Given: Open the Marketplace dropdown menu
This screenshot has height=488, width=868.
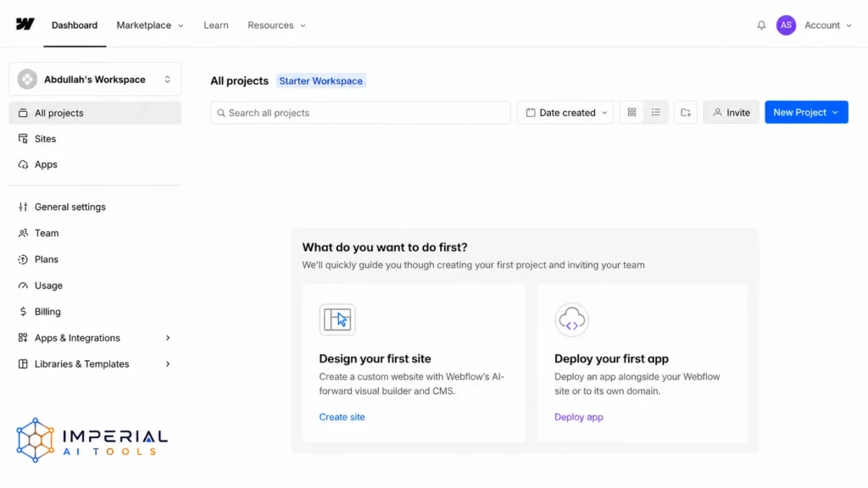Looking at the screenshot, I should click(149, 25).
